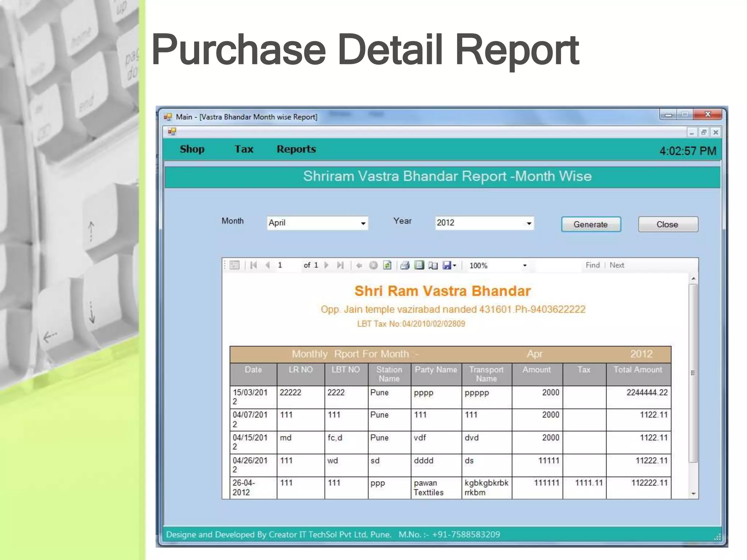747x560 pixels.
Task: Click report scrollbar down arrow
Action: click(693, 494)
